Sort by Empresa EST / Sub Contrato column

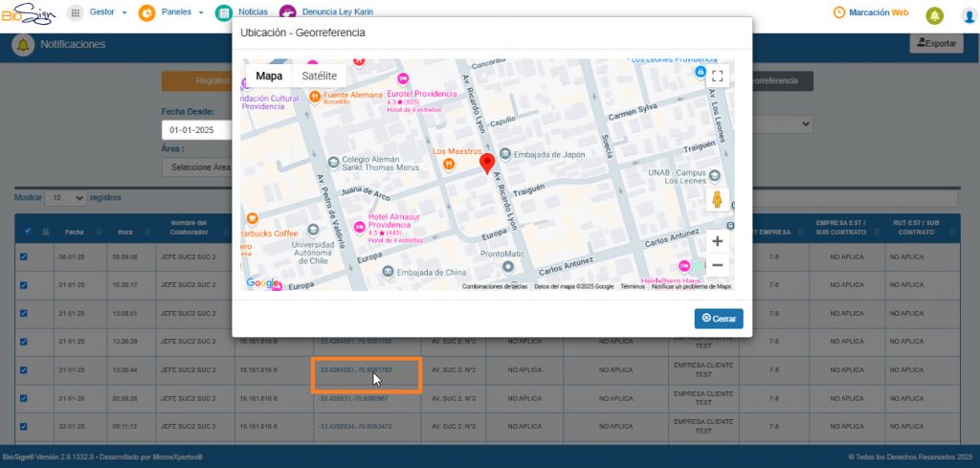pos(847,228)
